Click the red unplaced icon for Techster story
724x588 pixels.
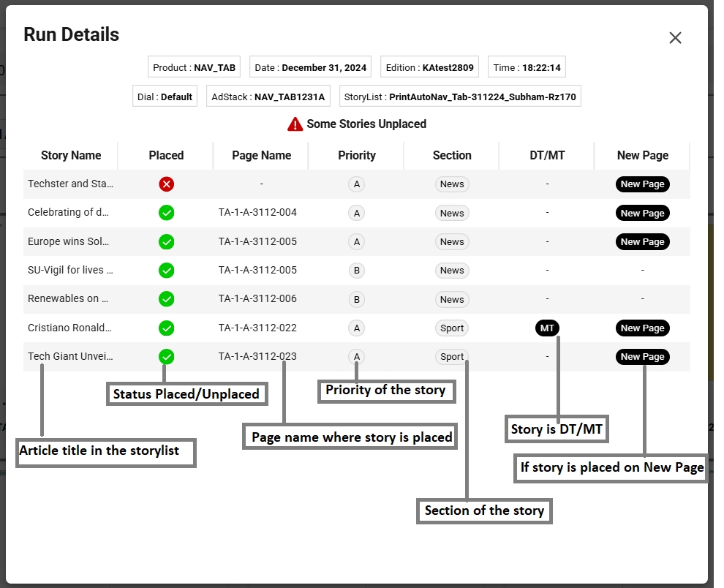pyautogui.click(x=167, y=184)
